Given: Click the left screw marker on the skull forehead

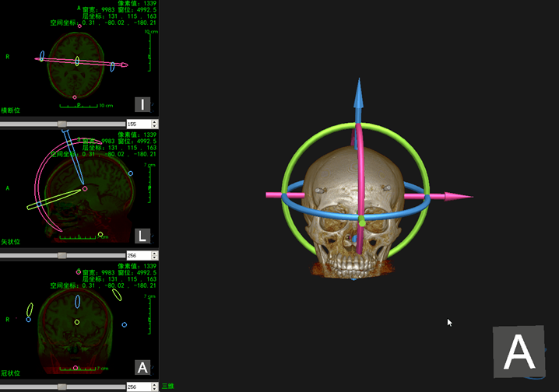Looking at the screenshot, I should point(320,191).
